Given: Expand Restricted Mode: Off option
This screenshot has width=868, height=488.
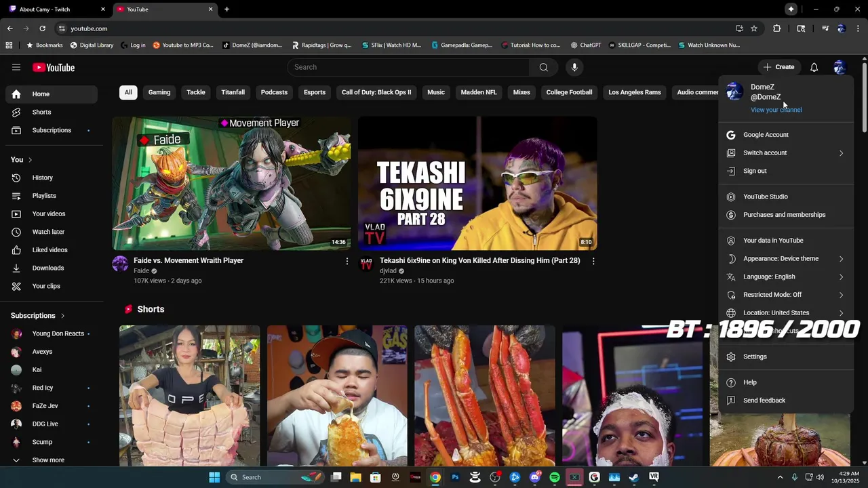Looking at the screenshot, I should (786, 295).
